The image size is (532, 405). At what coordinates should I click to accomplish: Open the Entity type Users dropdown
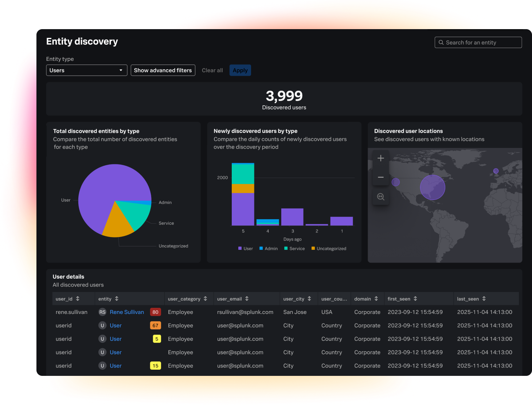coord(86,70)
